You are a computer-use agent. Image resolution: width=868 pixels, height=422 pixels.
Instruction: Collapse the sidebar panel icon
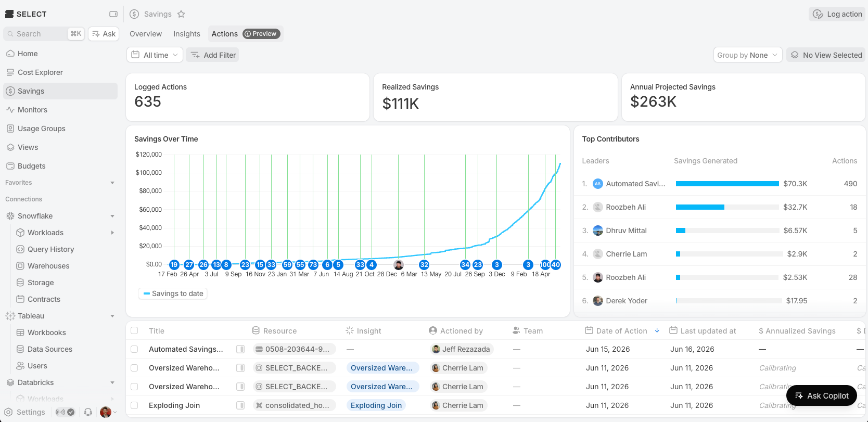pos(113,14)
